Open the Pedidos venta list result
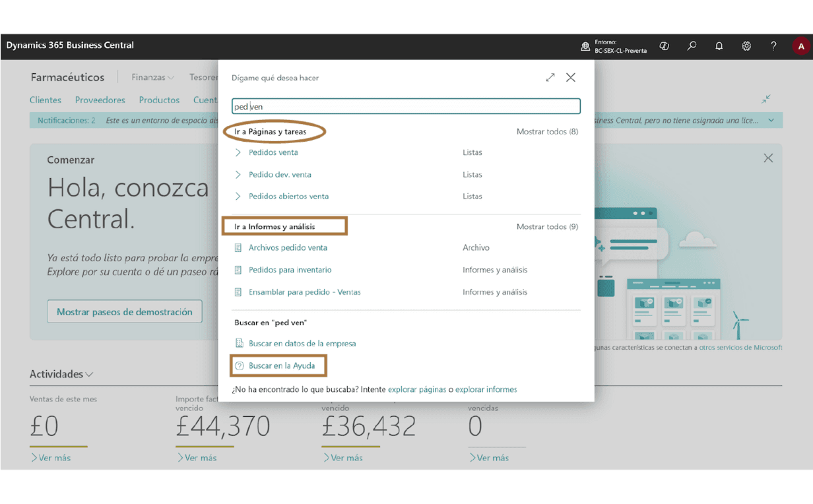The image size is (813, 504). (273, 152)
